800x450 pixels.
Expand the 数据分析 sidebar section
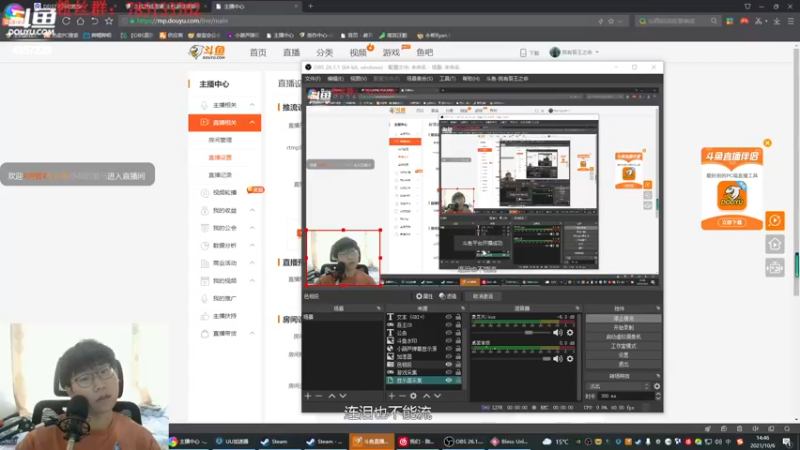pos(252,245)
